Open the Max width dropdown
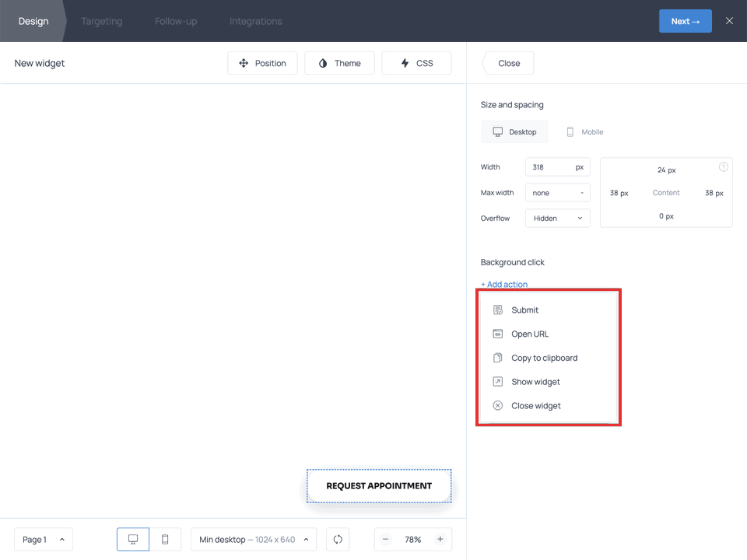 click(557, 193)
